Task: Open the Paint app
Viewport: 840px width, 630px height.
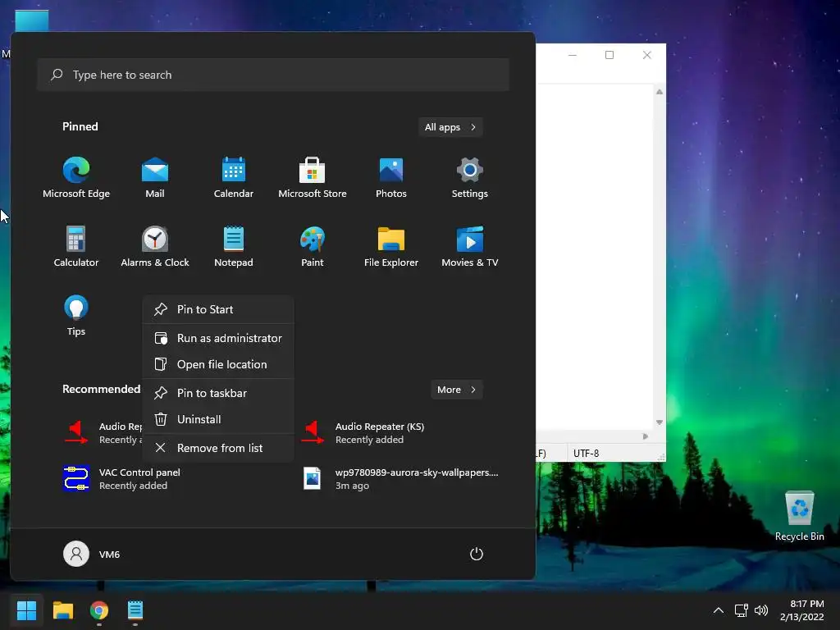Action: pos(313,247)
